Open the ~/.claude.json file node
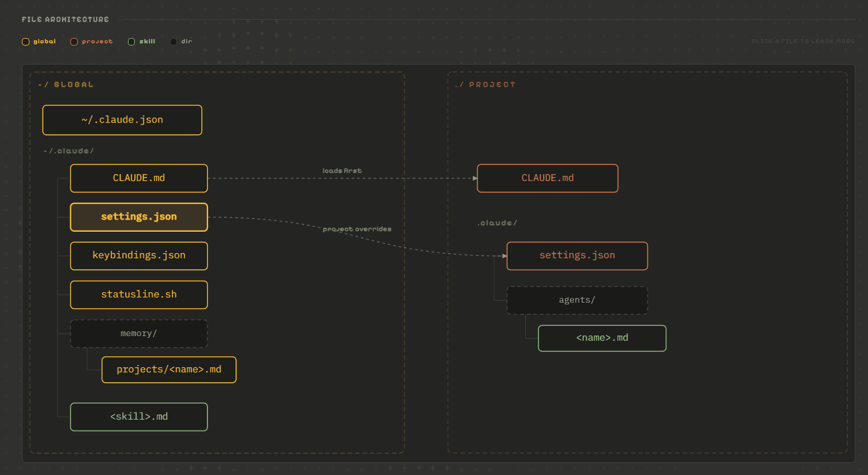This screenshot has width=868, height=475. (x=122, y=120)
